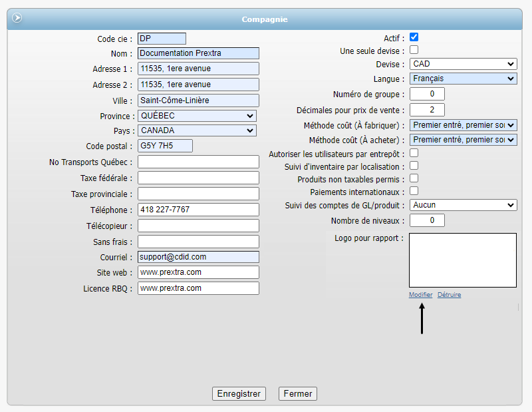Click the Logo pour rapport preview box
This screenshot has width=532, height=412.
(463, 260)
